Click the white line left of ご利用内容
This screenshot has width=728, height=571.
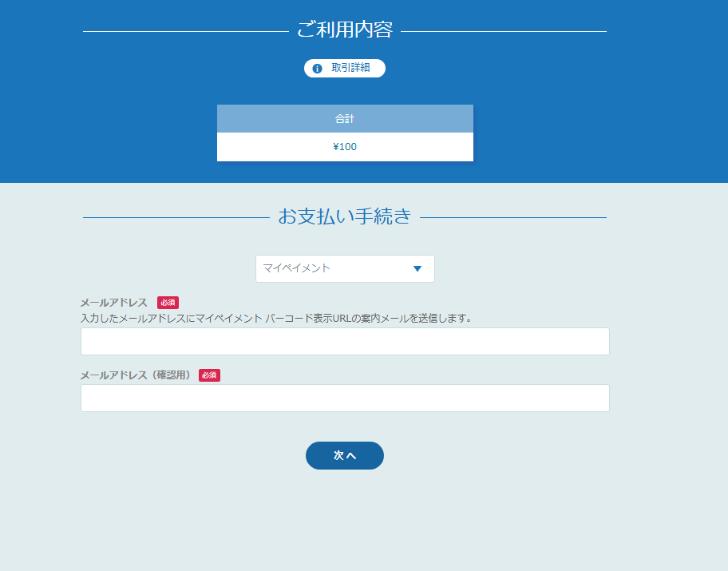(x=185, y=31)
